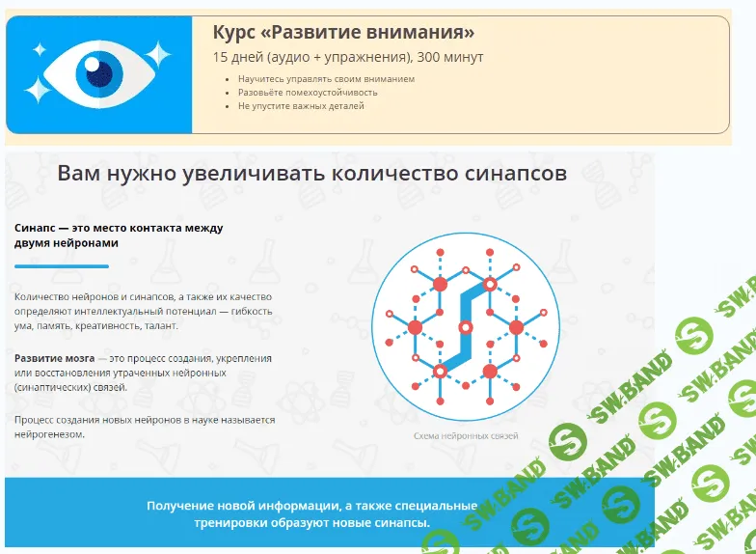Screen dimensions: 756x554
Task: Click paragraph starting "Количество нейронов и синапсов"
Action: [x=145, y=311]
